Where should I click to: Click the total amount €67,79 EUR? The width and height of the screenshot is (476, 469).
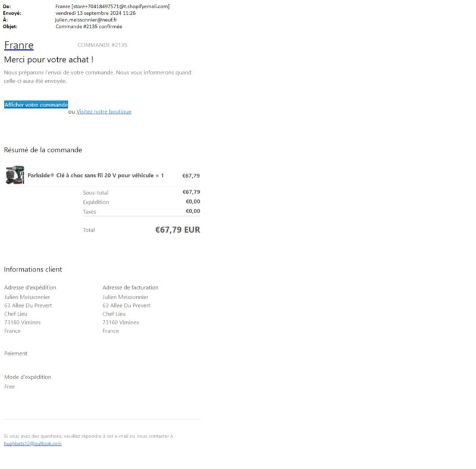click(x=177, y=230)
